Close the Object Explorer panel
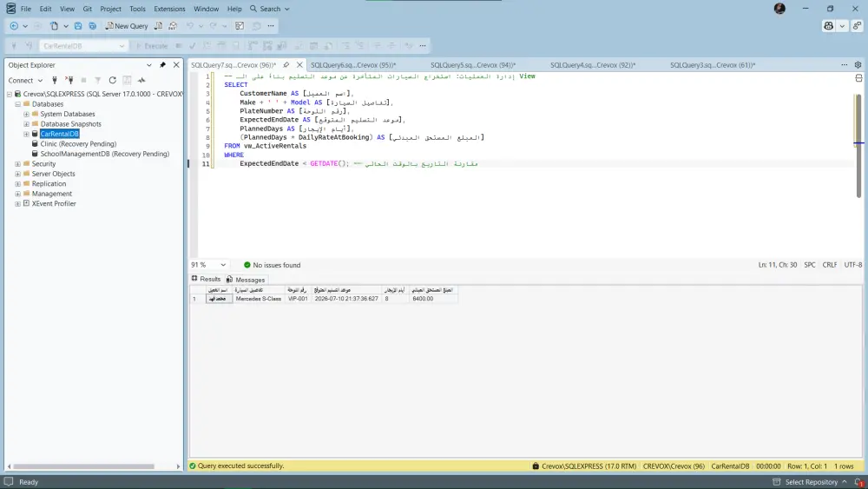The image size is (868, 489). click(x=176, y=65)
